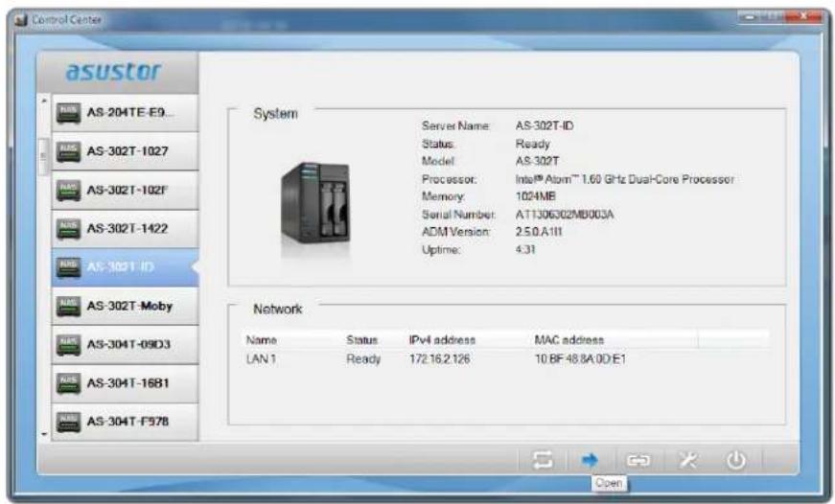Open the wrench tools icon
Viewport: 835px width, 504px height.
(687, 460)
